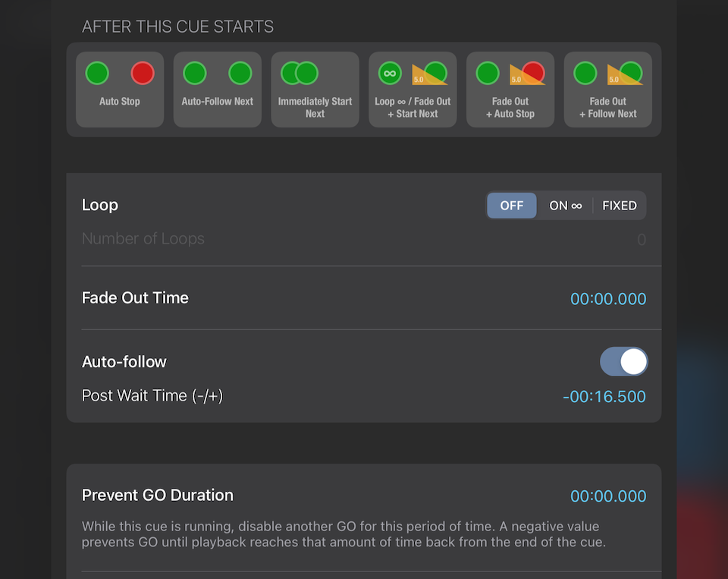Tap the After This Cue Starts header

click(x=178, y=27)
